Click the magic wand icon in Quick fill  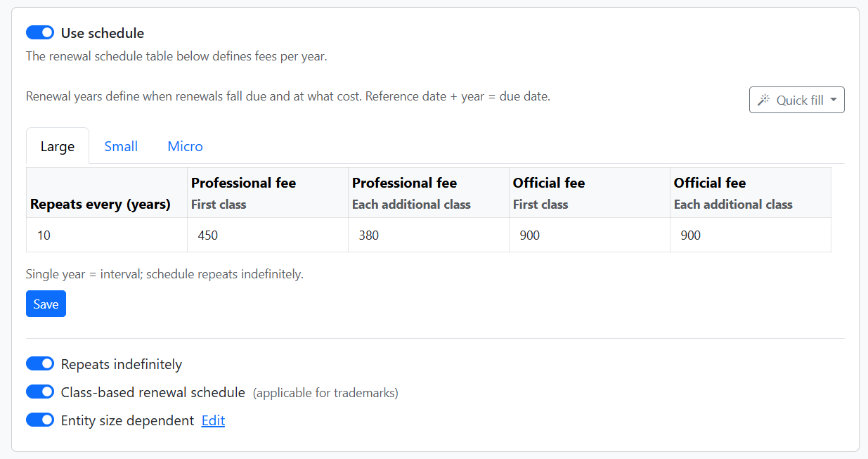(x=764, y=100)
